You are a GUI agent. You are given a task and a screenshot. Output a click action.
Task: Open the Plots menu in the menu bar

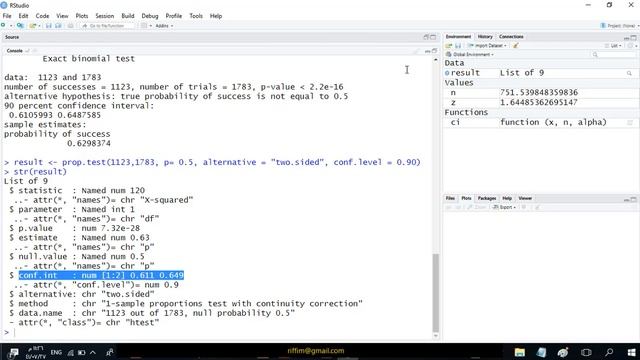coord(82,16)
